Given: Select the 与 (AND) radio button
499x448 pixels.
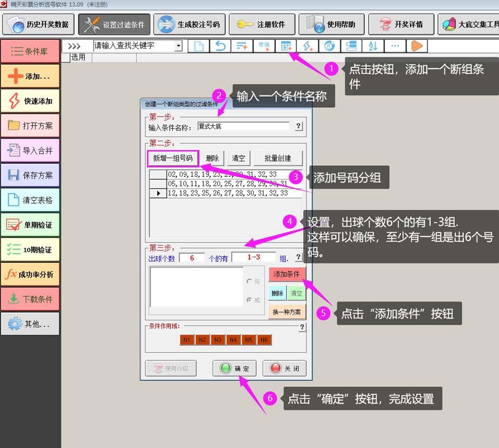Looking at the screenshot, I should pos(250,282).
